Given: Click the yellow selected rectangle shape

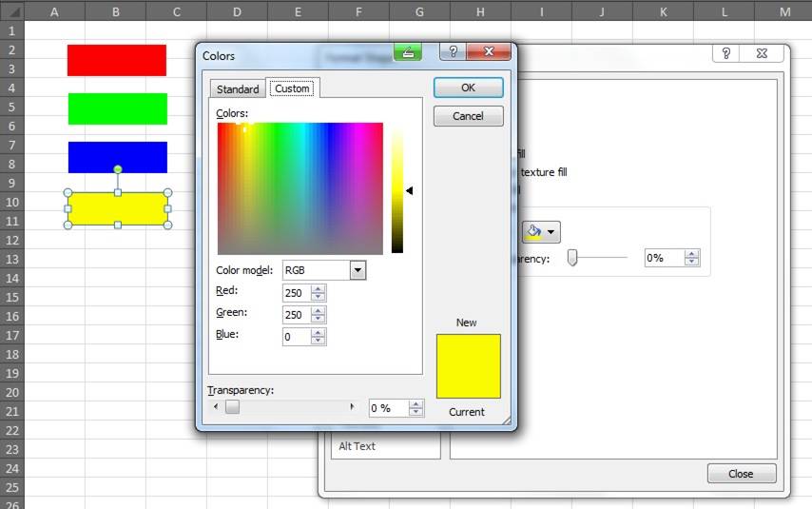Looking at the screenshot, I should point(118,210).
